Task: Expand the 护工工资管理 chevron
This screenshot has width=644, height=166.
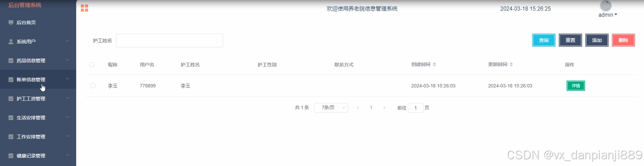Action: pos(67,98)
